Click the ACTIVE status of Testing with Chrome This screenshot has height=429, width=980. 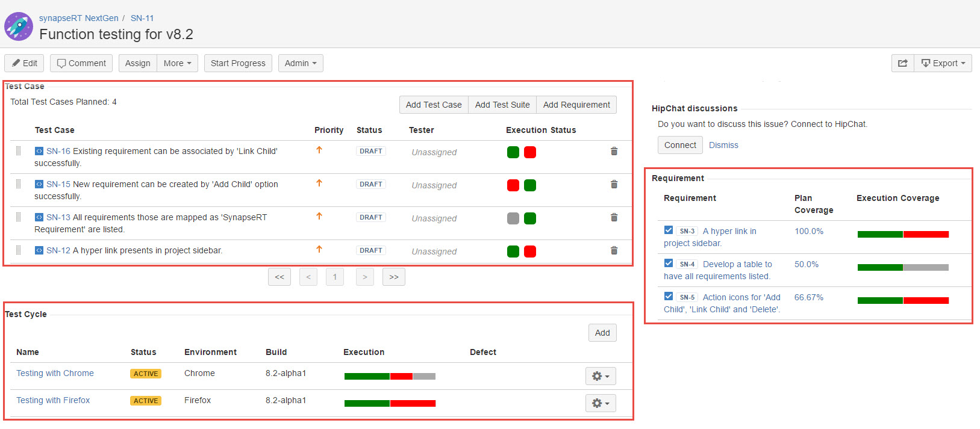(x=146, y=374)
